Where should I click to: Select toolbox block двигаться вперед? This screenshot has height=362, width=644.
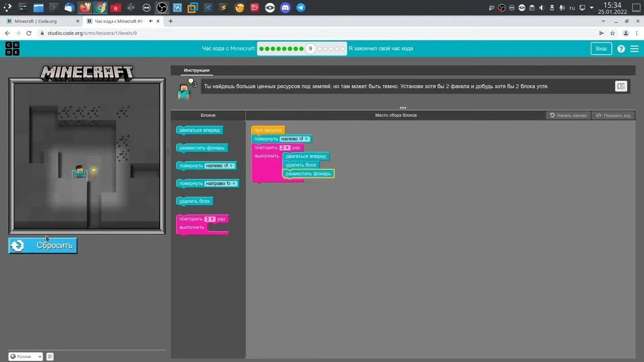click(199, 130)
